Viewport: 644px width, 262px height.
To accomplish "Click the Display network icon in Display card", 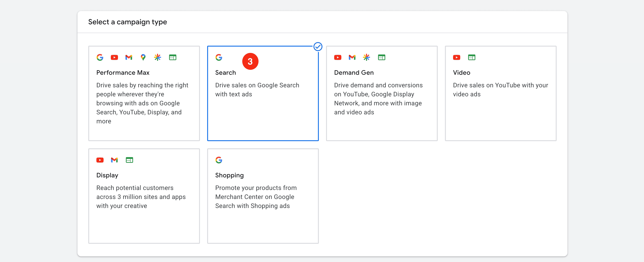I will tap(129, 160).
